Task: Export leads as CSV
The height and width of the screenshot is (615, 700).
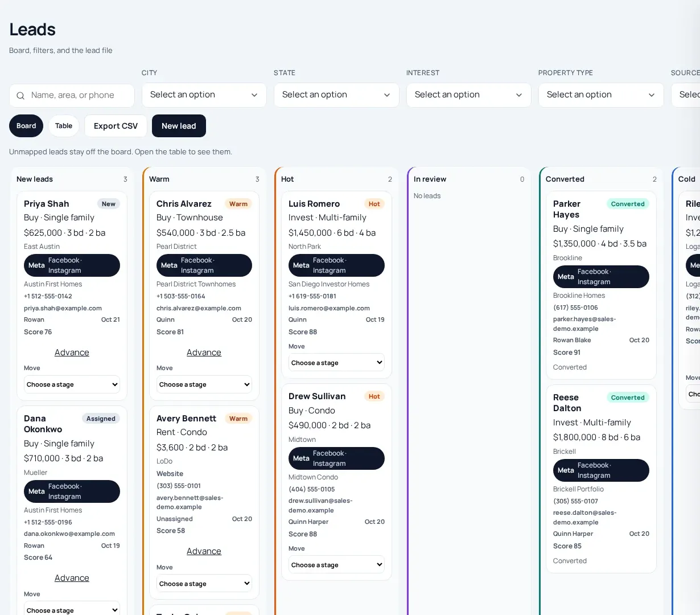Action: click(116, 126)
